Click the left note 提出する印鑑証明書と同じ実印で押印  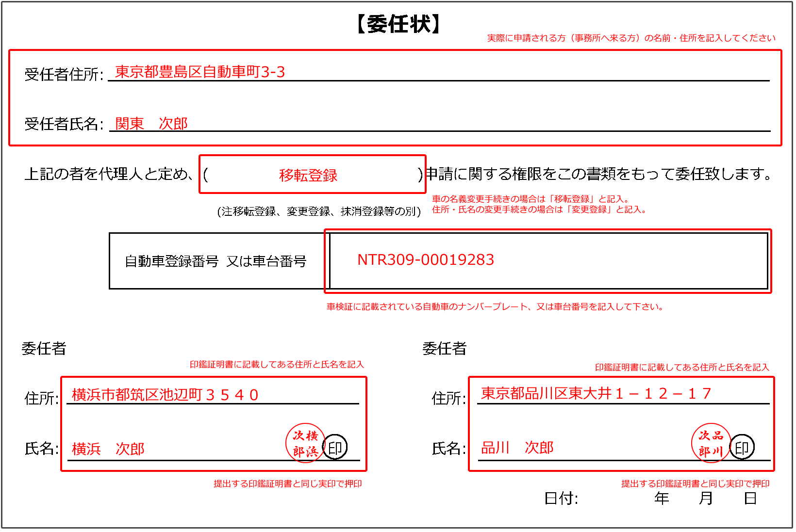288,484
